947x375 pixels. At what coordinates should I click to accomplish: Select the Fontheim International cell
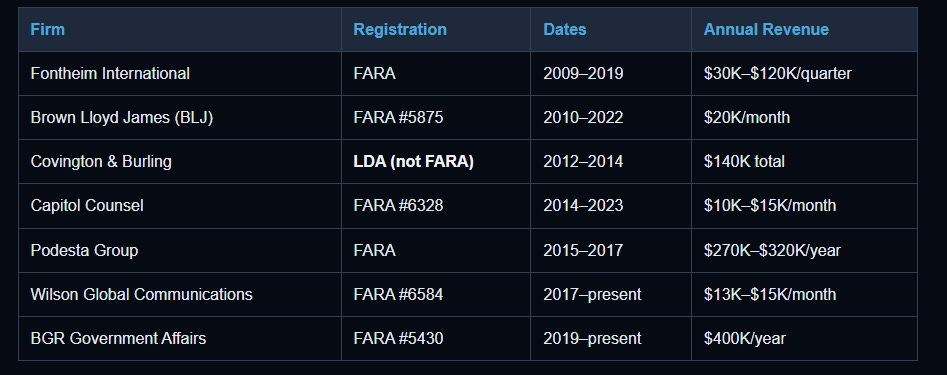point(180,74)
